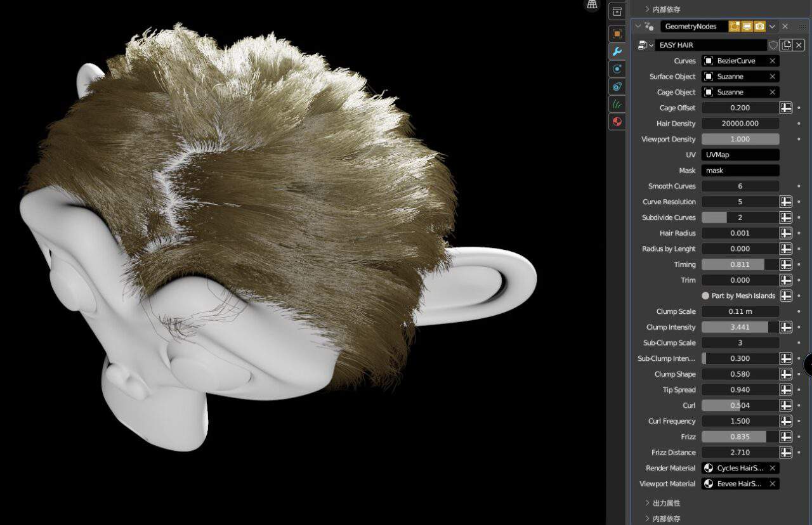Click the GeometryNodes modifier type icon
The width and height of the screenshot is (812, 525).
point(649,27)
